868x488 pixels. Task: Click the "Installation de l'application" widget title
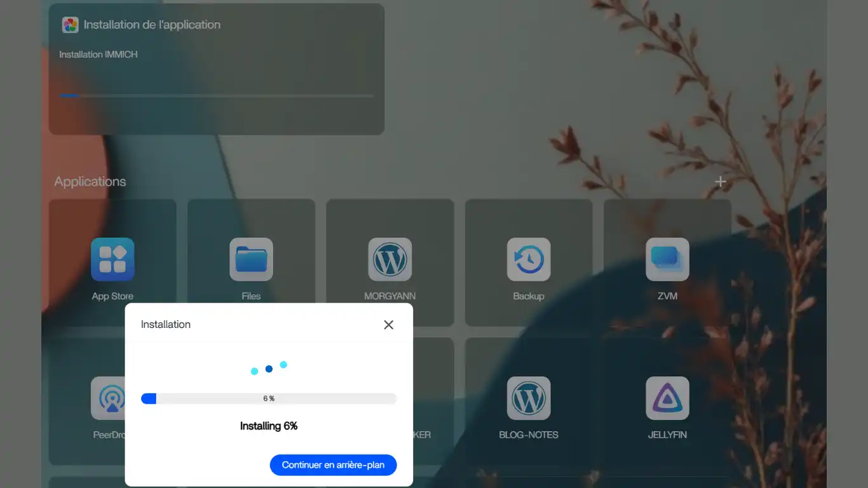coord(152,25)
